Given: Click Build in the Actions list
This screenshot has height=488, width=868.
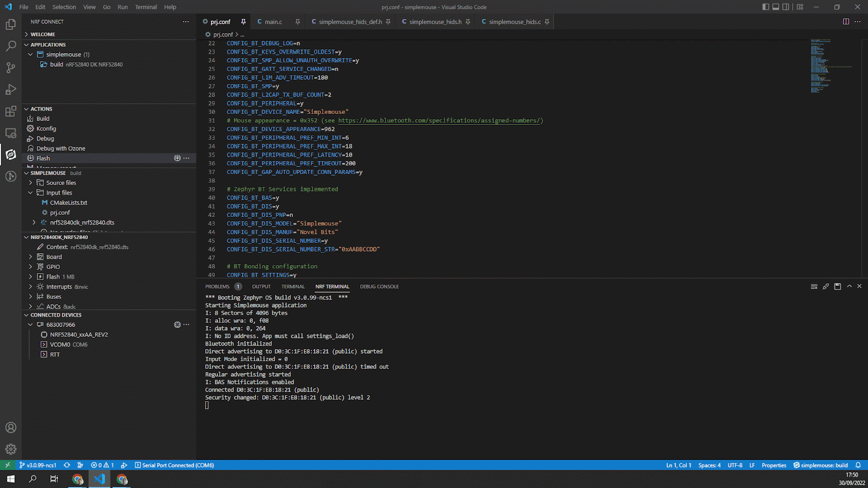Looking at the screenshot, I should (43, 119).
